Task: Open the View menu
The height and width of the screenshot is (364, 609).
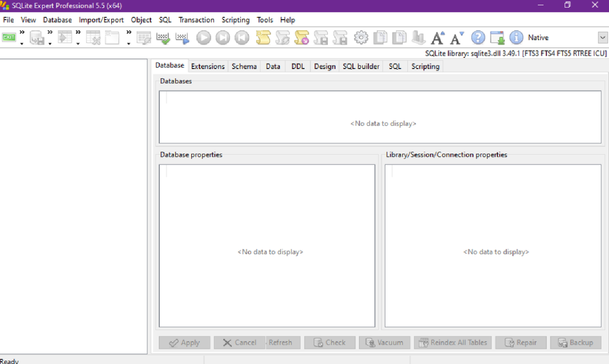Action: coord(29,20)
